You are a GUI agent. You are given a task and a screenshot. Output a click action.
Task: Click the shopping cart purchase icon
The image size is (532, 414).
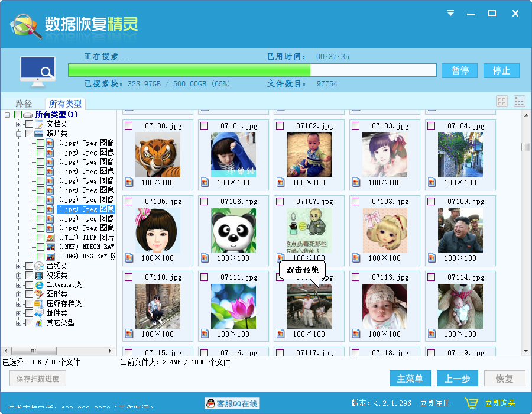click(471, 402)
